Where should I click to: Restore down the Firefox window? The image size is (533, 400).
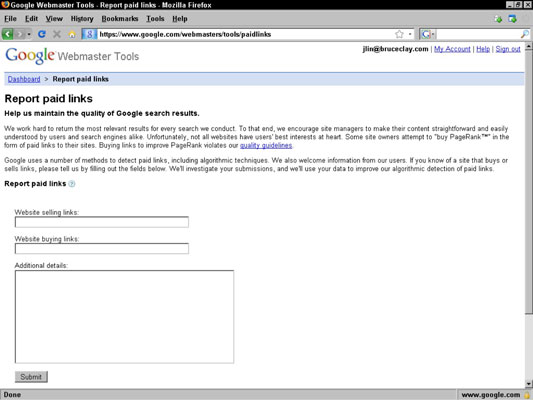(x=518, y=5)
